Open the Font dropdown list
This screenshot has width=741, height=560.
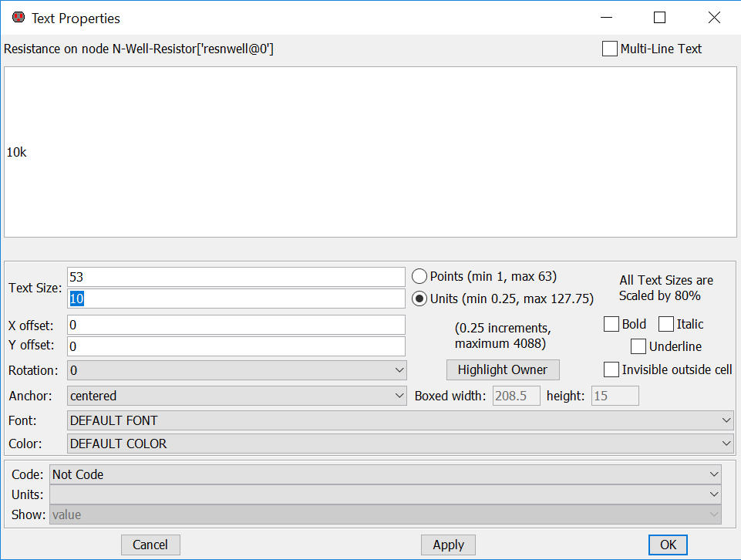coord(399,420)
